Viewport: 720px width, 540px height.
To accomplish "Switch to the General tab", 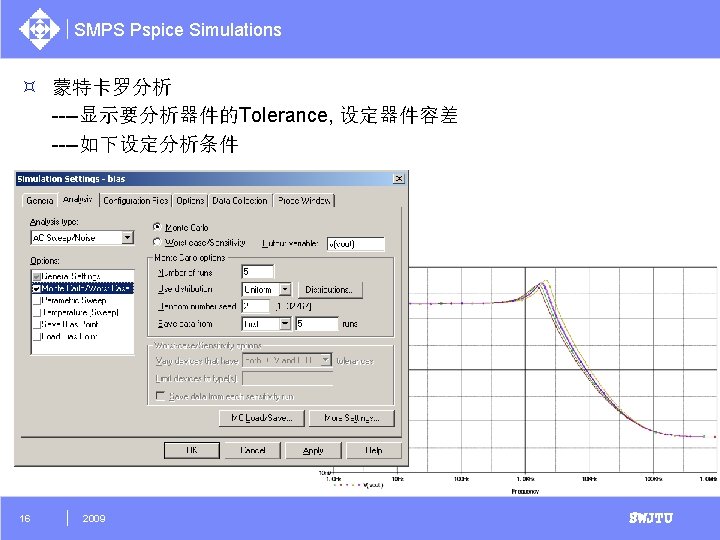I will coord(39,201).
